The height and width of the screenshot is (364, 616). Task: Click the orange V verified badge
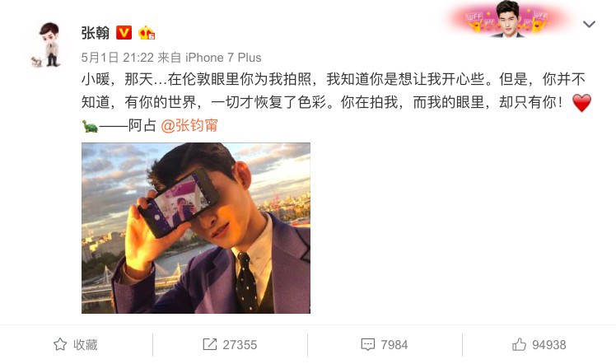(124, 33)
